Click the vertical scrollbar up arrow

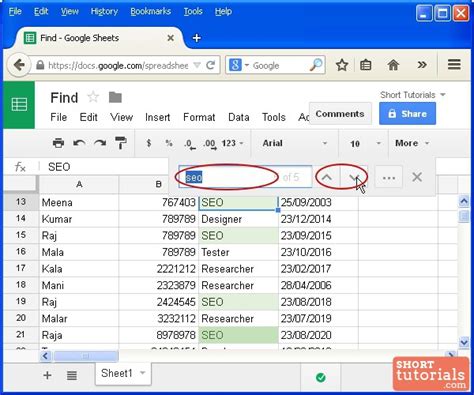464,201
